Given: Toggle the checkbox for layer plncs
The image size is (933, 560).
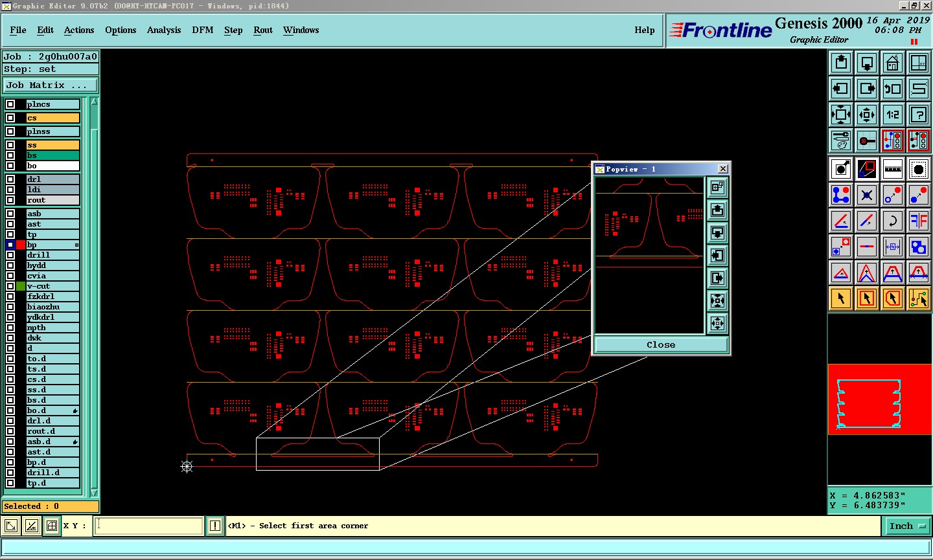Looking at the screenshot, I should pyautogui.click(x=10, y=104).
